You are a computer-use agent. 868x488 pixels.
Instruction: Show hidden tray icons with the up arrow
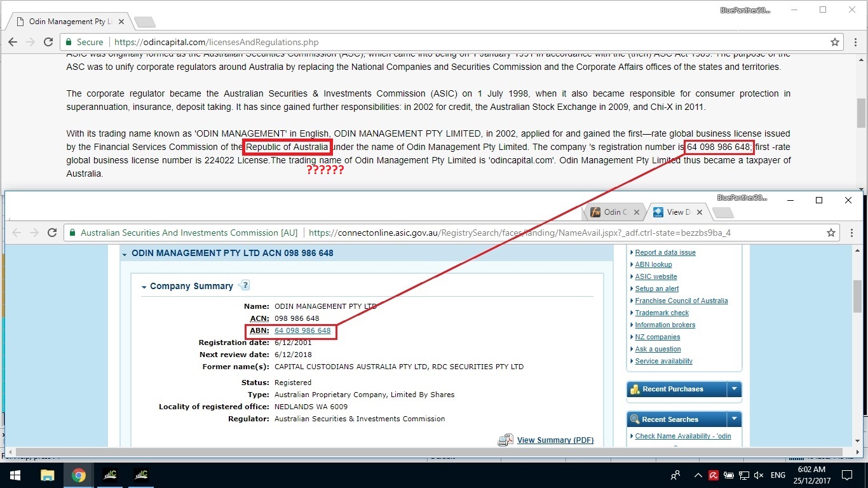click(698, 475)
